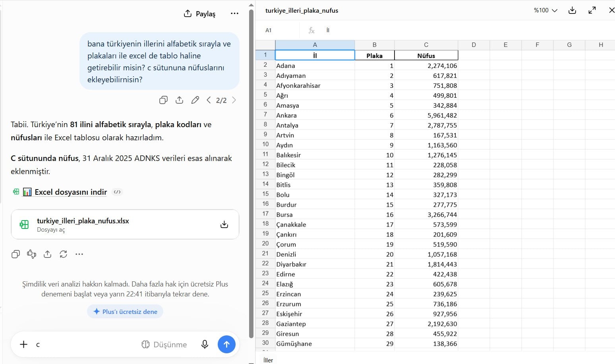
Task: Select the İller sheet tab
Action: pyautogui.click(x=268, y=360)
